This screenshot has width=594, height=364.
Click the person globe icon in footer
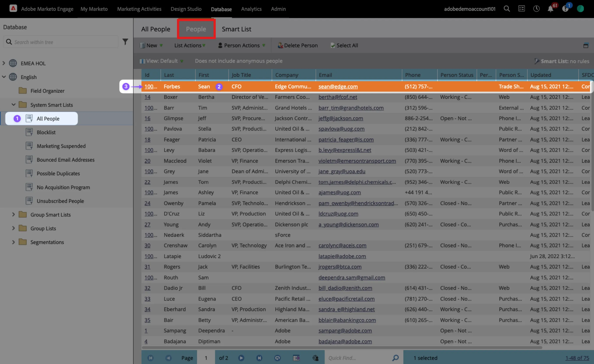pyautogui.click(x=315, y=358)
